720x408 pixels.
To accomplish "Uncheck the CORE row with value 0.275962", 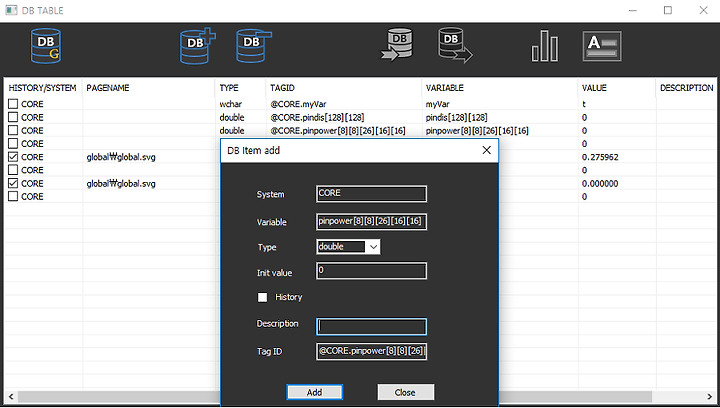I will (x=13, y=157).
